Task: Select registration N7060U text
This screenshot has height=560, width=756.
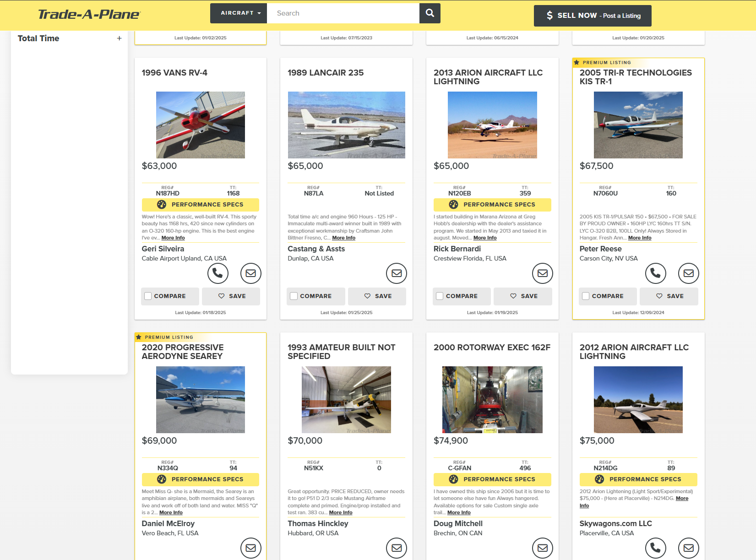Action: click(x=605, y=194)
